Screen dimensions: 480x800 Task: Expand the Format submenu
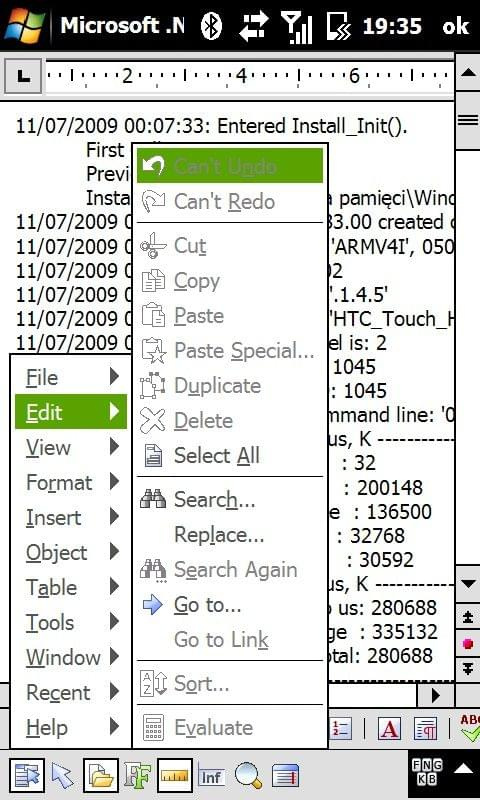(x=71, y=482)
